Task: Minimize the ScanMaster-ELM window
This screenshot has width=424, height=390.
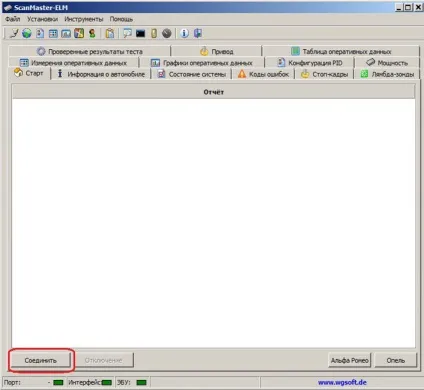Action: coord(399,7)
